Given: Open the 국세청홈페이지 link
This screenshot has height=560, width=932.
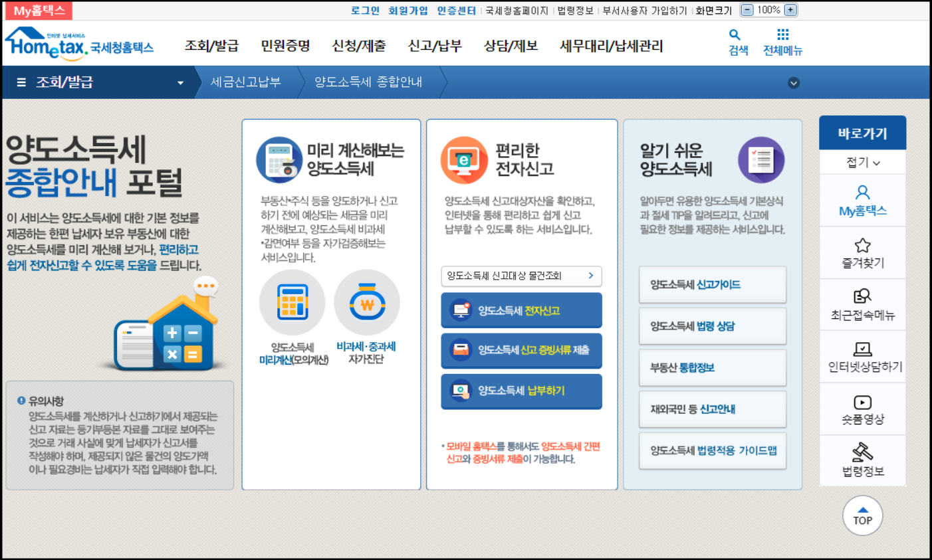Looking at the screenshot, I should click(x=517, y=11).
